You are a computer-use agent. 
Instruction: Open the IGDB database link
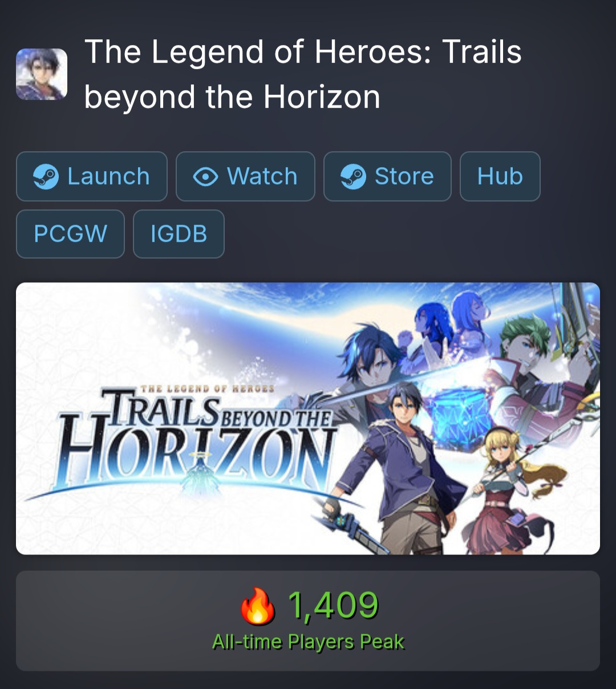pos(179,234)
